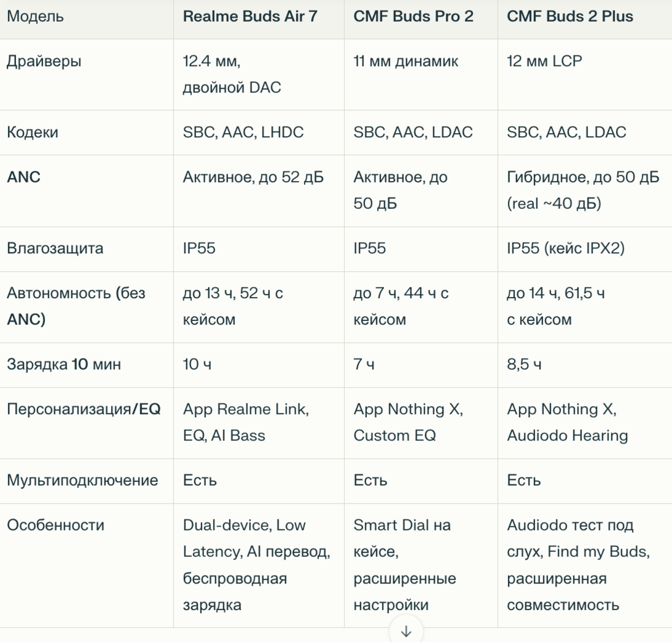This screenshot has height=642, width=672.
Task: Click the scroll-down arrow button
Action: click(x=406, y=630)
